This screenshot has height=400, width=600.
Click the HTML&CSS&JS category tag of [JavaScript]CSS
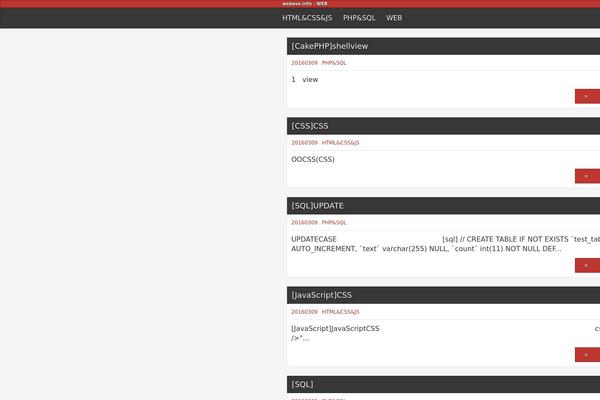340,312
